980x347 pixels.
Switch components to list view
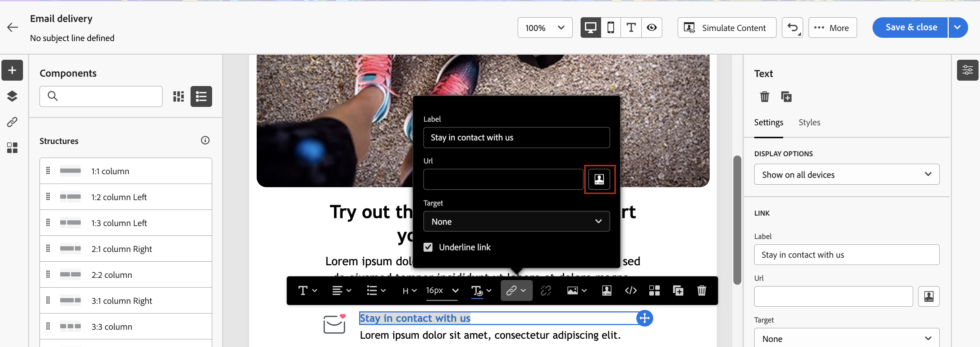[201, 96]
